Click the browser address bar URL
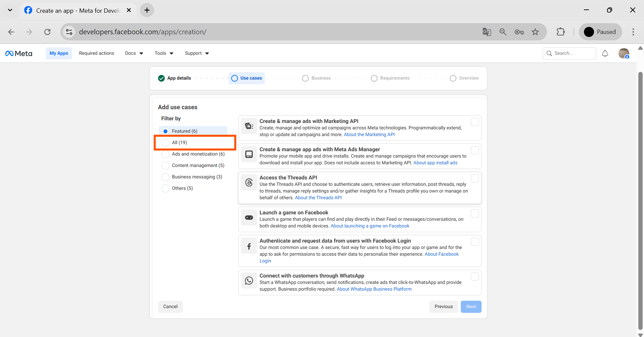This screenshot has width=644, height=337. (x=143, y=32)
